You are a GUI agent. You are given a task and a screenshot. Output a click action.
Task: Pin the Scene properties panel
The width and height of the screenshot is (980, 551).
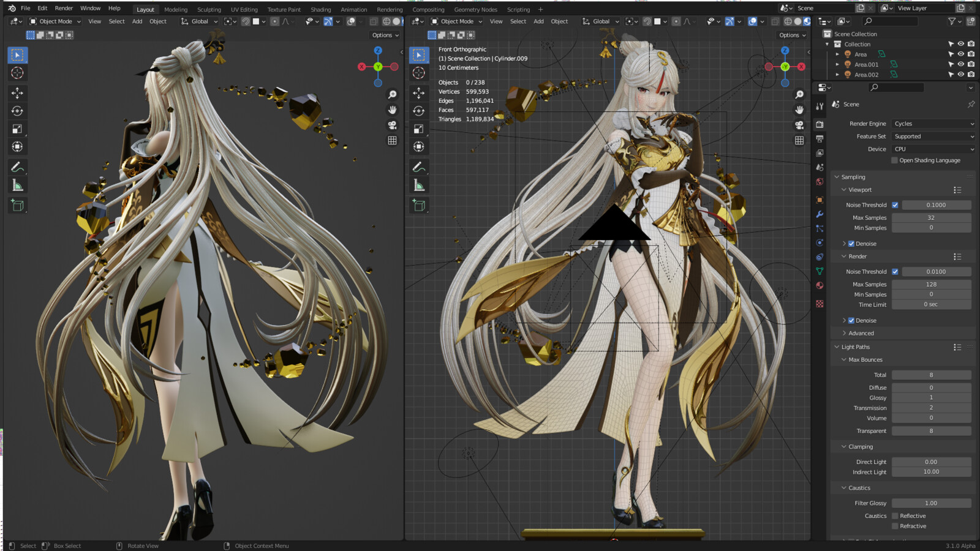(971, 104)
